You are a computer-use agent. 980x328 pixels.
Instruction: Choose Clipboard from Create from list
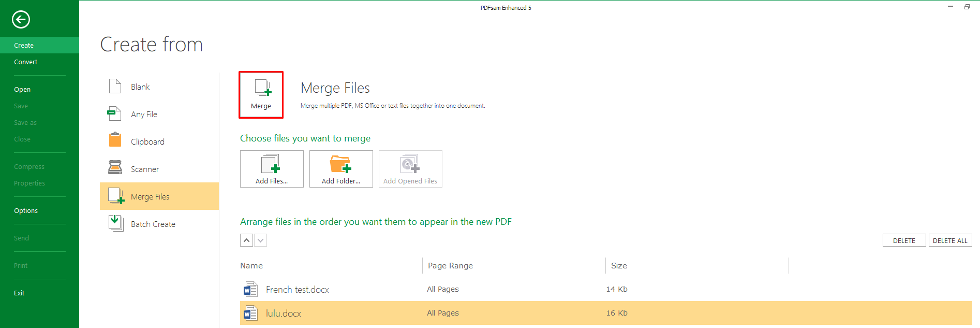pyautogui.click(x=159, y=141)
